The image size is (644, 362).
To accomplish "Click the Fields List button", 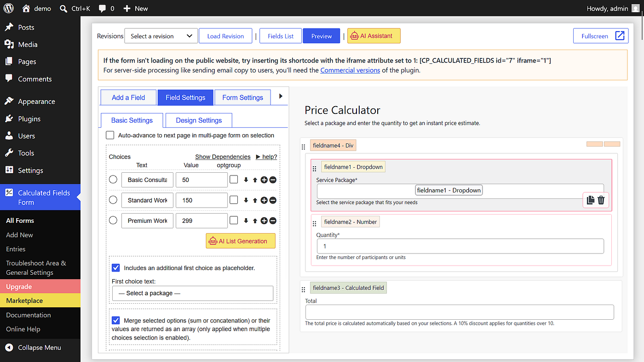I will [281, 36].
